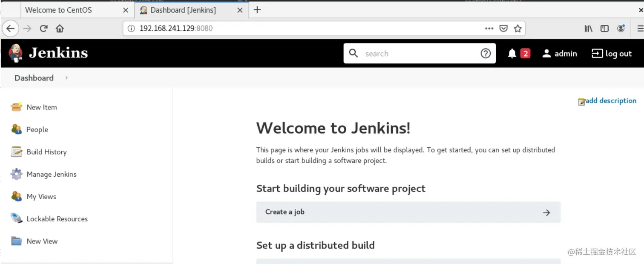The height and width of the screenshot is (264, 644).
Task: Click the arrow on the Create a job row
Action: coord(546,212)
